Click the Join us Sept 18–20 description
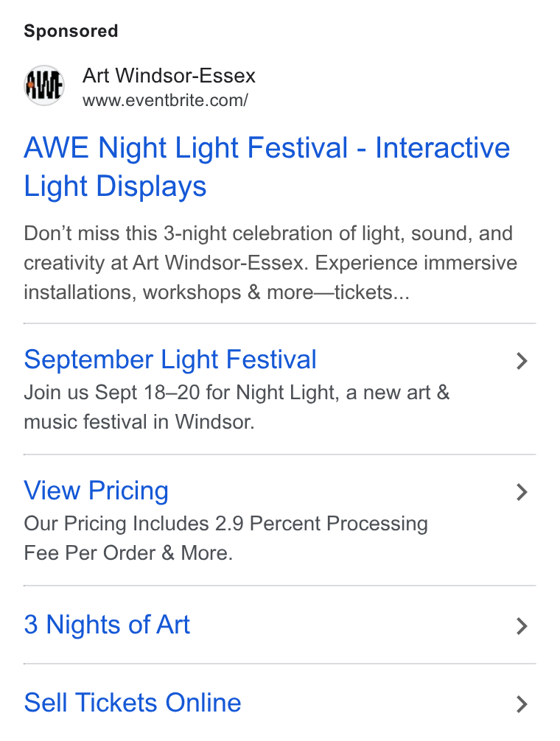The width and height of the screenshot is (560, 741). [237, 407]
